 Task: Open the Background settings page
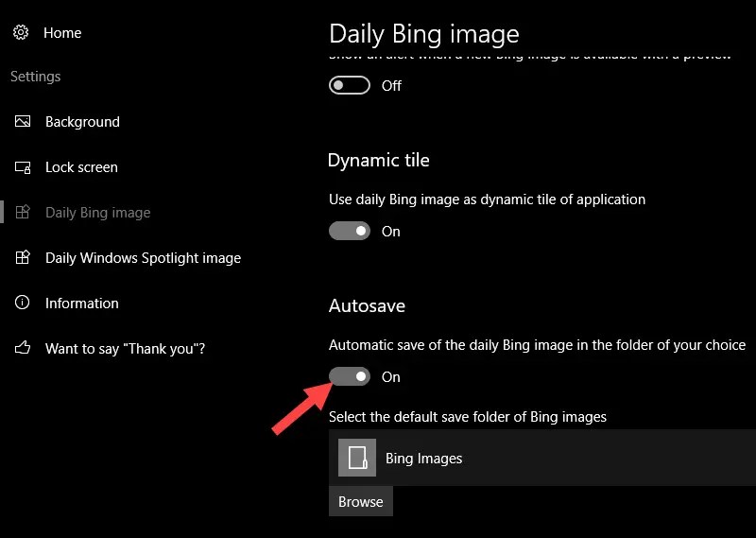[82, 122]
